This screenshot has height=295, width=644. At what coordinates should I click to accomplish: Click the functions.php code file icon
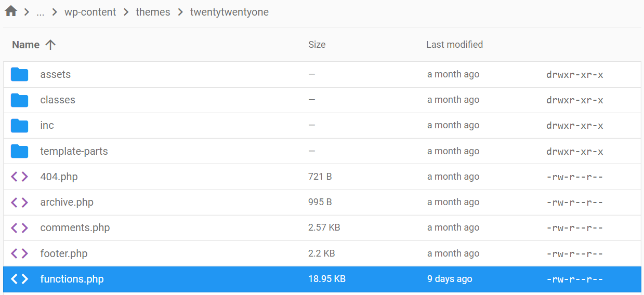click(x=20, y=279)
